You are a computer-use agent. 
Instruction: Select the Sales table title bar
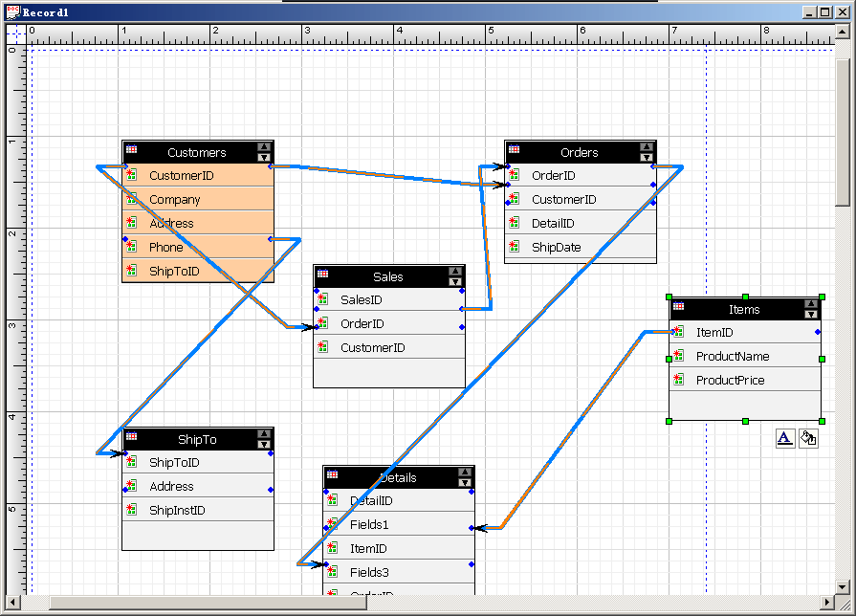click(x=387, y=276)
